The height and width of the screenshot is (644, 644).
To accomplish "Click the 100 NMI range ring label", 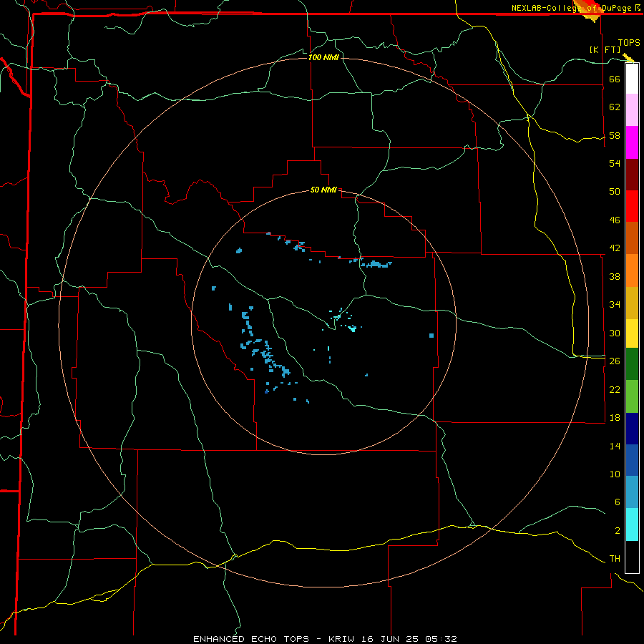I will tap(323, 57).
